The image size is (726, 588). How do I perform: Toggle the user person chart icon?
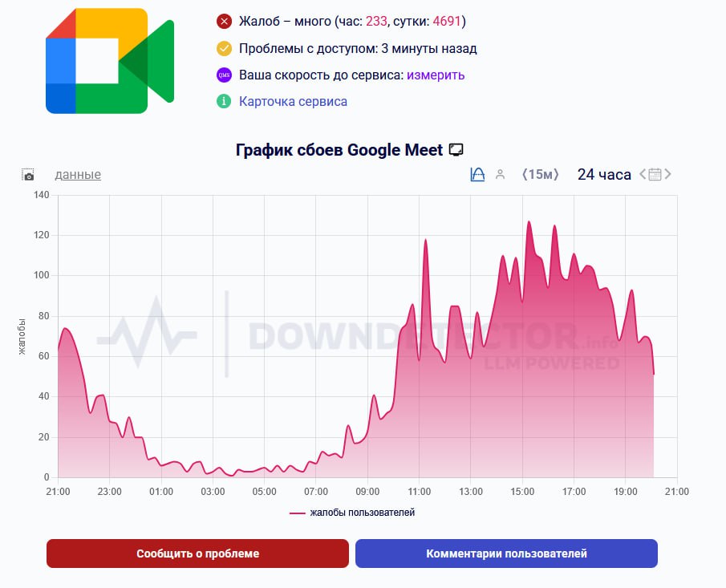pyautogui.click(x=500, y=175)
